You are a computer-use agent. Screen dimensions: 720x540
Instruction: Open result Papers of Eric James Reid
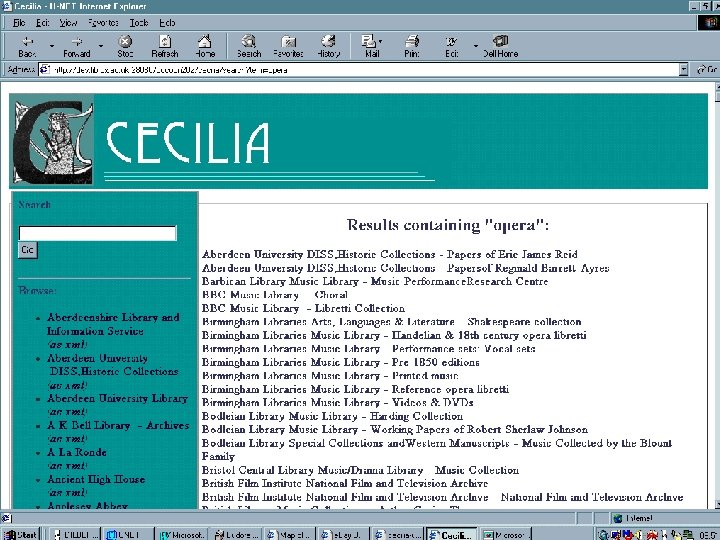click(389, 254)
